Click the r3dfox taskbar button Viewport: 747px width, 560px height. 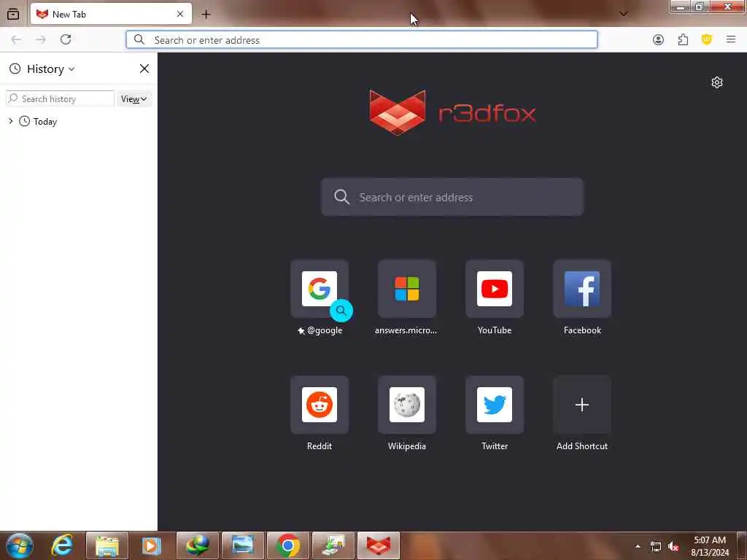pyautogui.click(x=379, y=545)
